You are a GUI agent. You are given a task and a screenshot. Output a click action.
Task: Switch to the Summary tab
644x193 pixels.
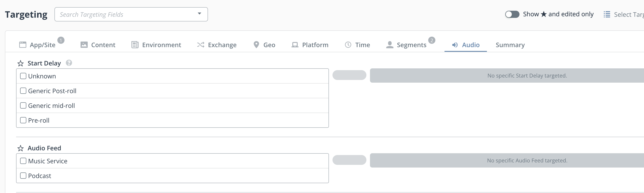pyautogui.click(x=510, y=45)
